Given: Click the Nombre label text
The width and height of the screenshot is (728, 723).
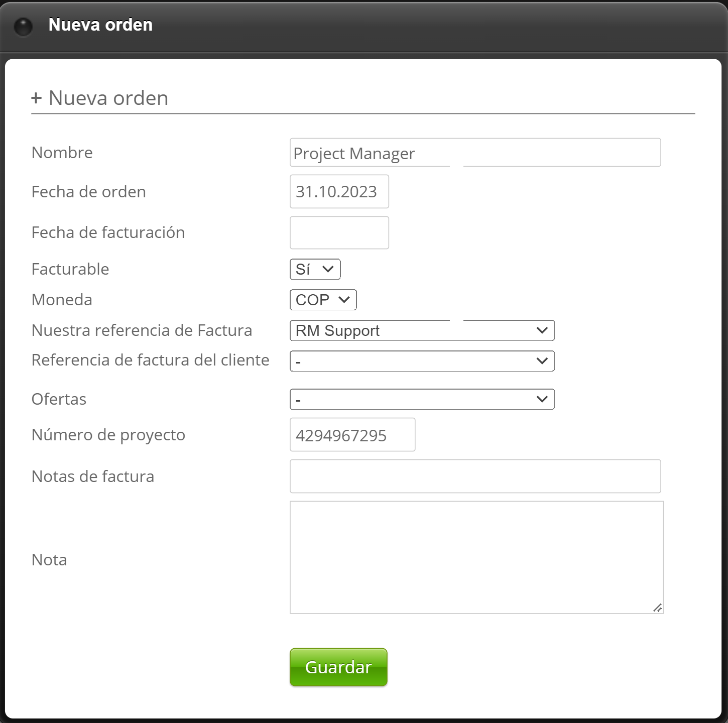Looking at the screenshot, I should click(x=62, y=153).
